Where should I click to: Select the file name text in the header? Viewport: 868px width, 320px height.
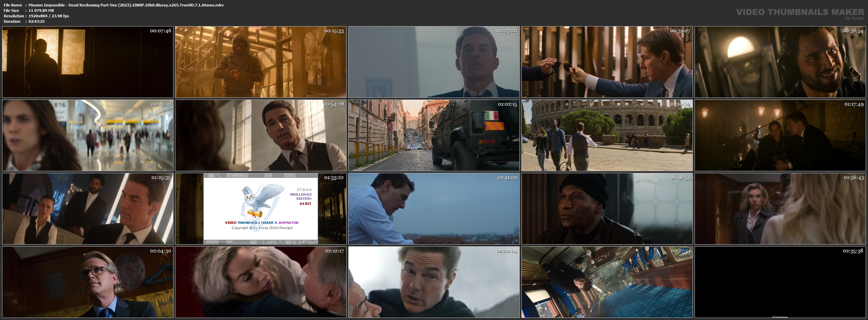click(126, 5)
